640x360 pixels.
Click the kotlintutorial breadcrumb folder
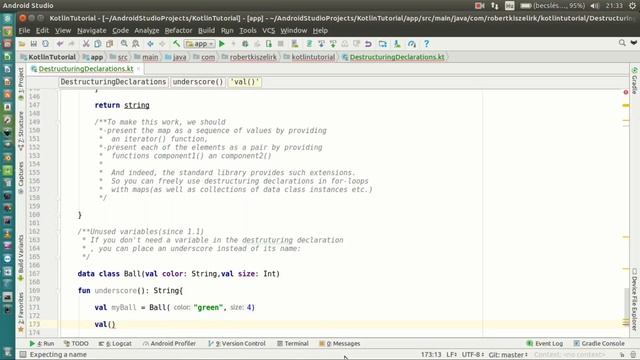tap(309, 57)
